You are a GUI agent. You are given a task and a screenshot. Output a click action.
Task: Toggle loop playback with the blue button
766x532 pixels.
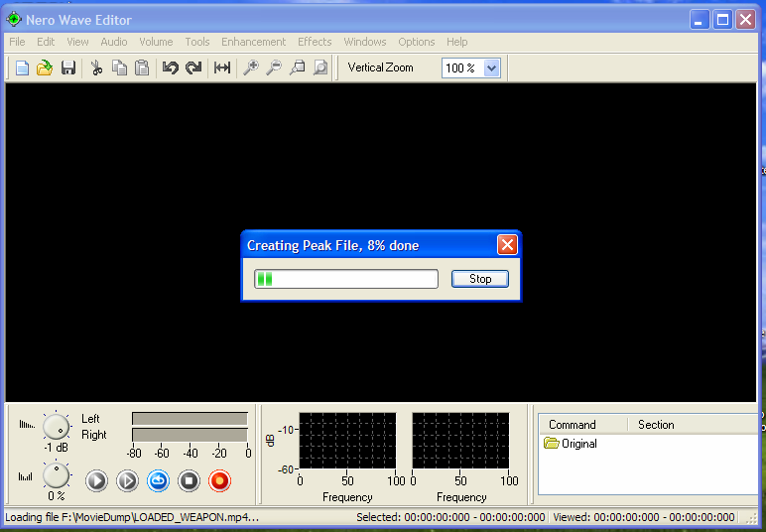pyautogui.click(x=158, y=481)
